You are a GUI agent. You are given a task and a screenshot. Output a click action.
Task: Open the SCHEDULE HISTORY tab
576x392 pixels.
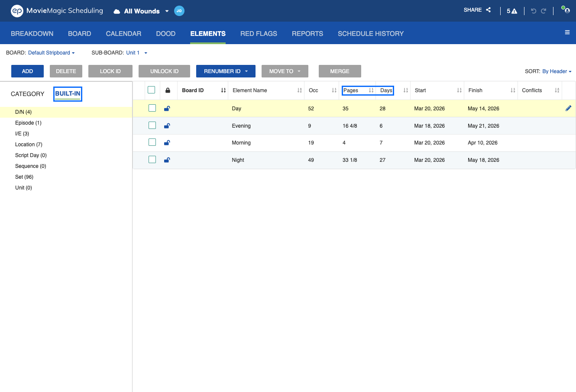371,33
